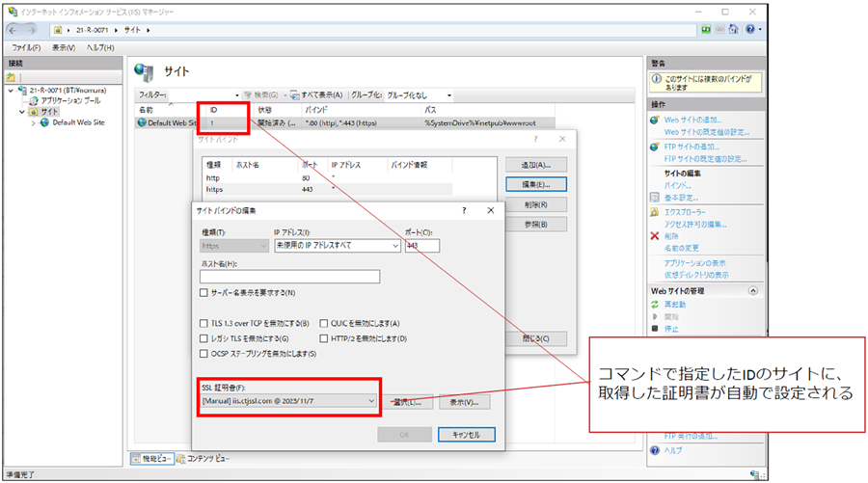Click the green restart icon under Web site management
The image size is (868, 483).
click(x=655, y=305)
